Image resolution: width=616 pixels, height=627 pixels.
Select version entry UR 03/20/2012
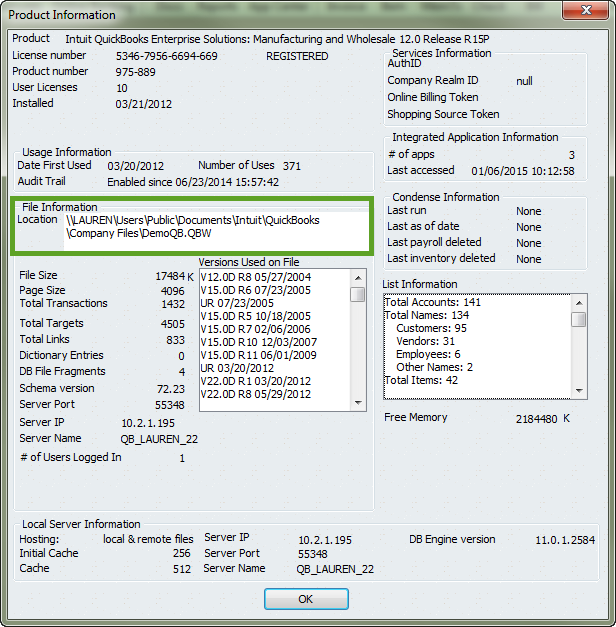pyautogui.click(x=237, y=368)
